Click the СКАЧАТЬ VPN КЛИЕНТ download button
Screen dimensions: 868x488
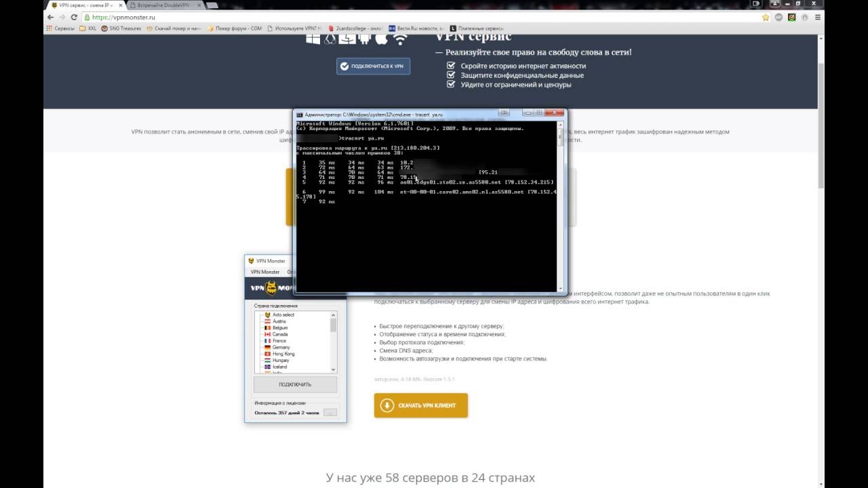point(420,405)
